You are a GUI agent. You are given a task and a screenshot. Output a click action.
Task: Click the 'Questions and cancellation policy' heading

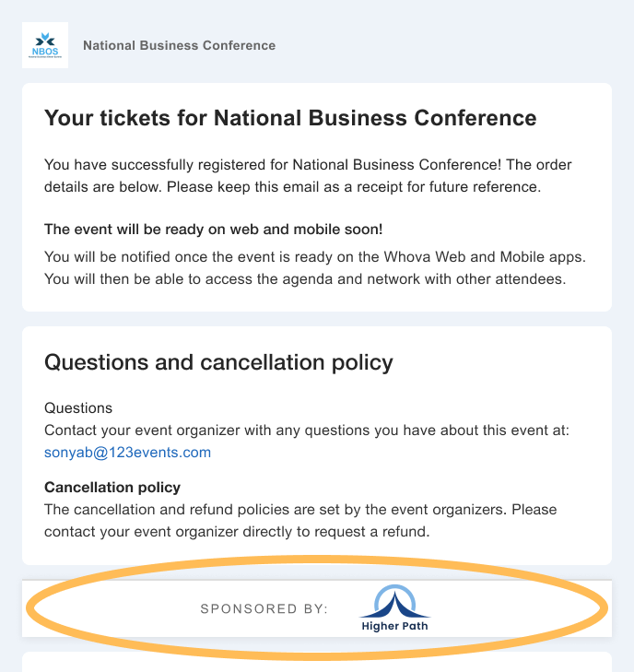pos(218,362)
